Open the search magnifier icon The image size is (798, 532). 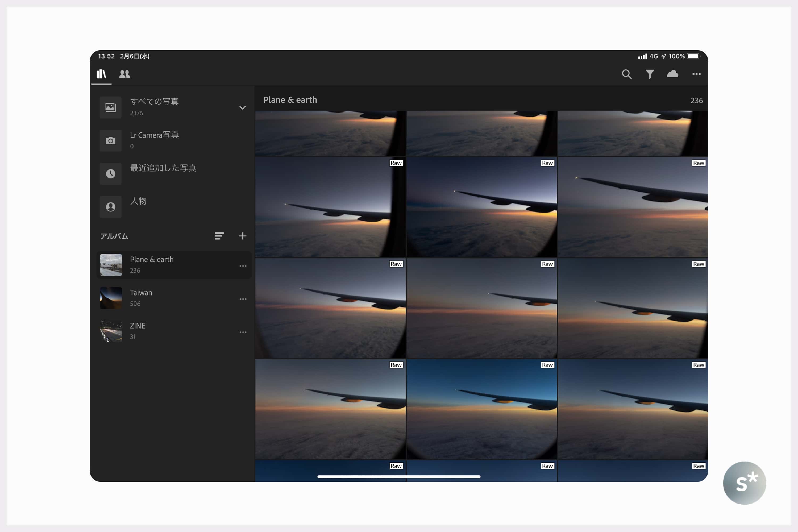626,74
